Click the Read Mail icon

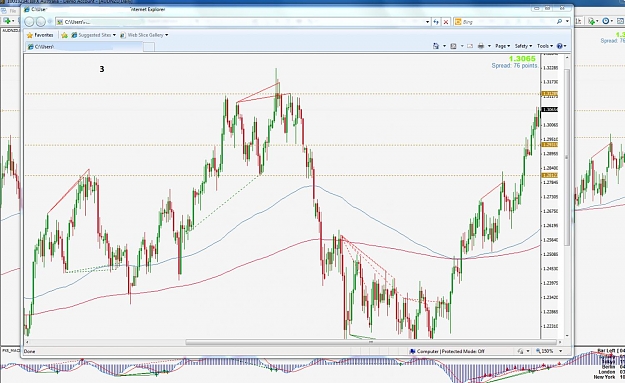470,46
